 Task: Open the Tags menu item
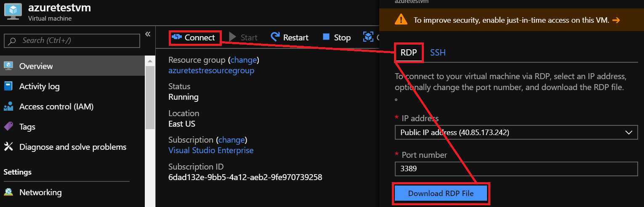72,127
